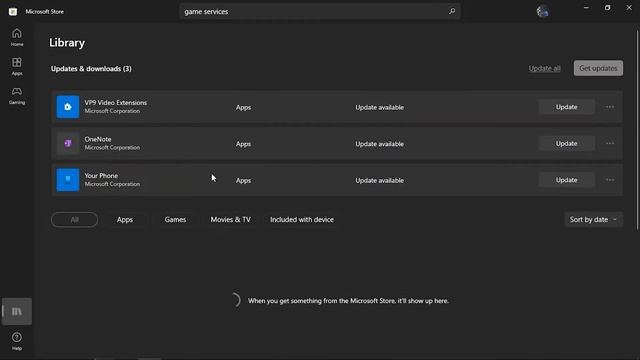
Task: Select the Included with device filter
Action: point(302,220)
